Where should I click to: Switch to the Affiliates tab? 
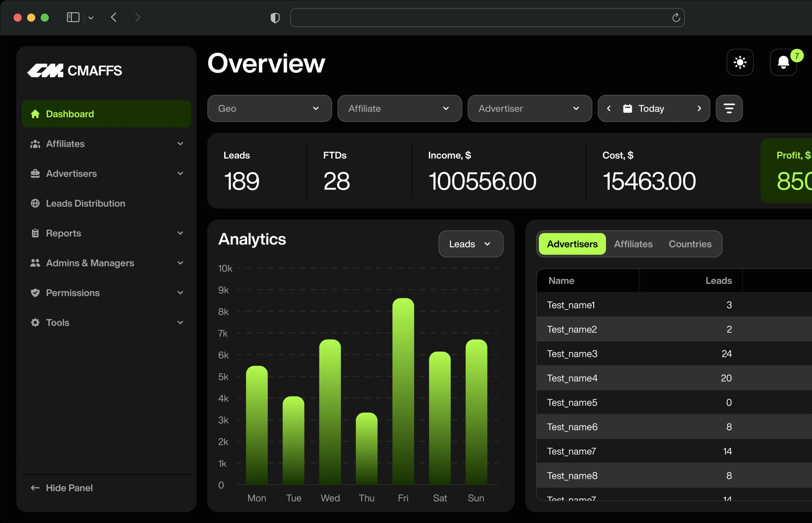coord(633,244)
